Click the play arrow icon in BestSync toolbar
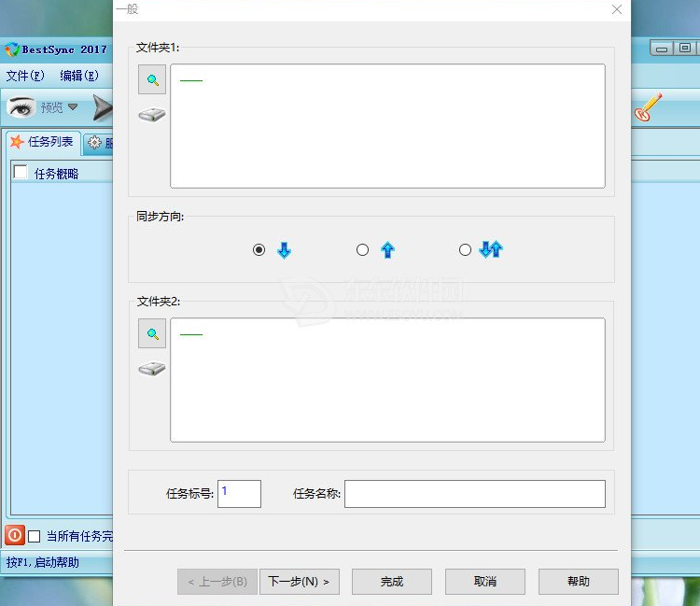This screenshot has height=606, width=700. [103, 107]
